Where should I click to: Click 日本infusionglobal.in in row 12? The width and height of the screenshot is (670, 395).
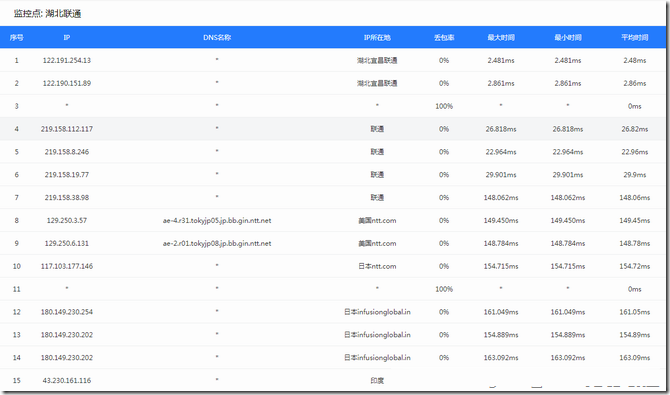377,312
